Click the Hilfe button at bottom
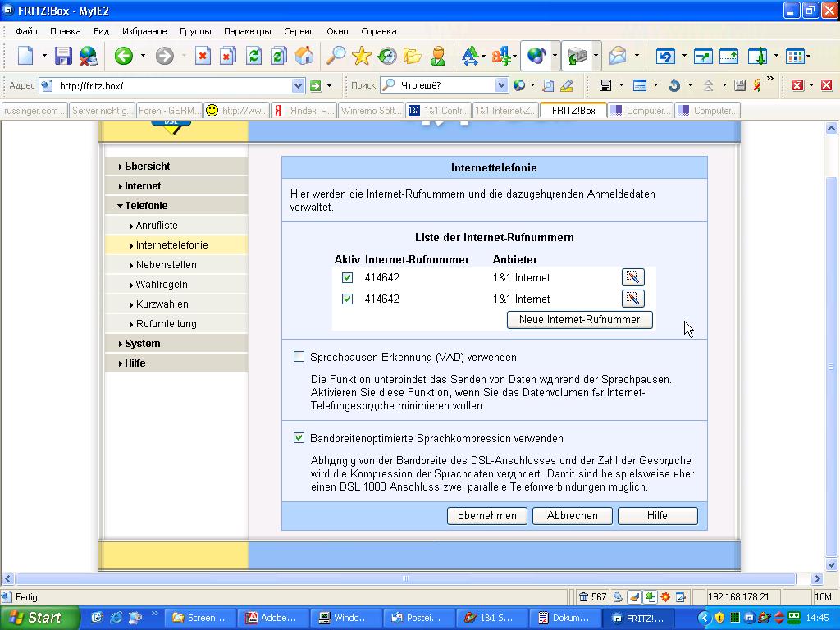The width and height of the screenshot is (840, 630). [x=657, y=516]
